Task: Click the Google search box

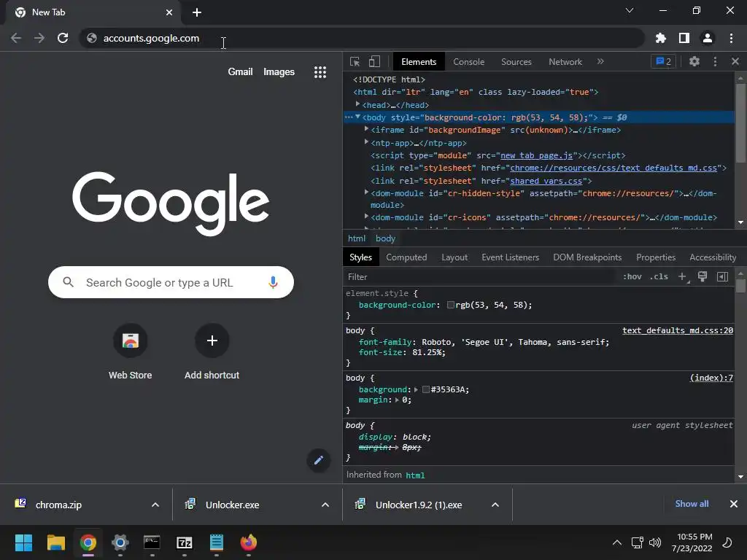Action: [171, 282]
